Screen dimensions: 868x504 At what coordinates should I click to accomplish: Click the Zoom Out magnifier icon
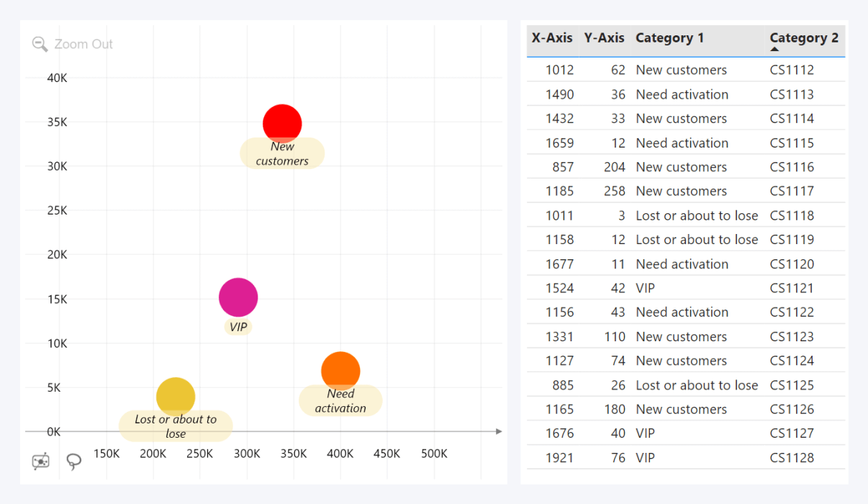click(40, 44)
